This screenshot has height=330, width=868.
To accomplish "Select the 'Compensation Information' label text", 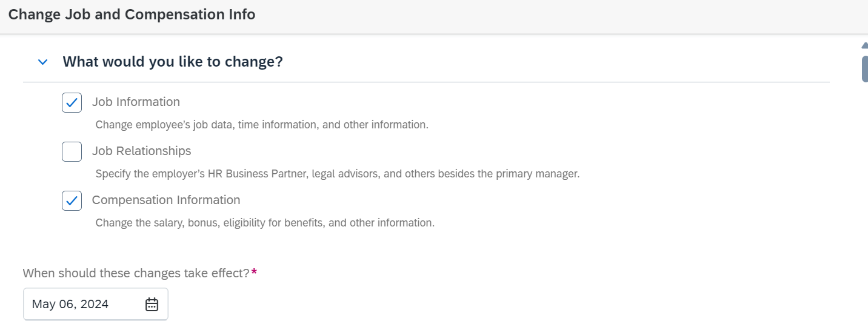I will 166,200.
